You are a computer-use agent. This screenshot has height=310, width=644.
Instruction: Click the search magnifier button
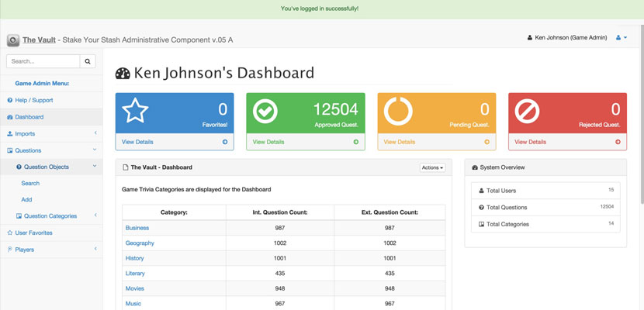88,61
